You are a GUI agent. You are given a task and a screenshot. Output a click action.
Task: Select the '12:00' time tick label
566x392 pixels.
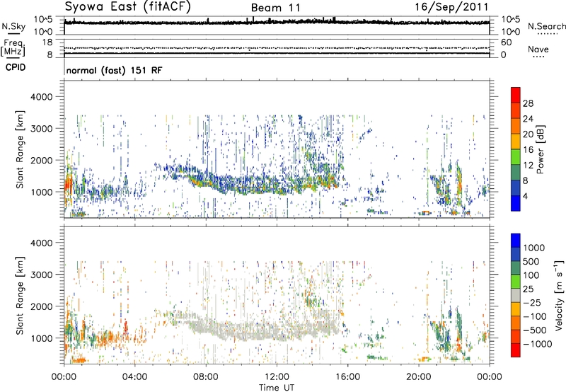[x=277, y=377]
